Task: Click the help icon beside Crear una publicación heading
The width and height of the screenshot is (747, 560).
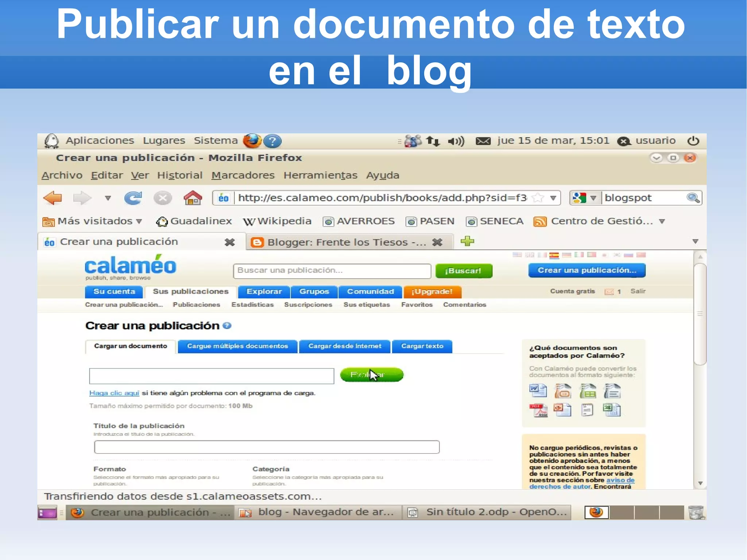Action: pos(227,325)
